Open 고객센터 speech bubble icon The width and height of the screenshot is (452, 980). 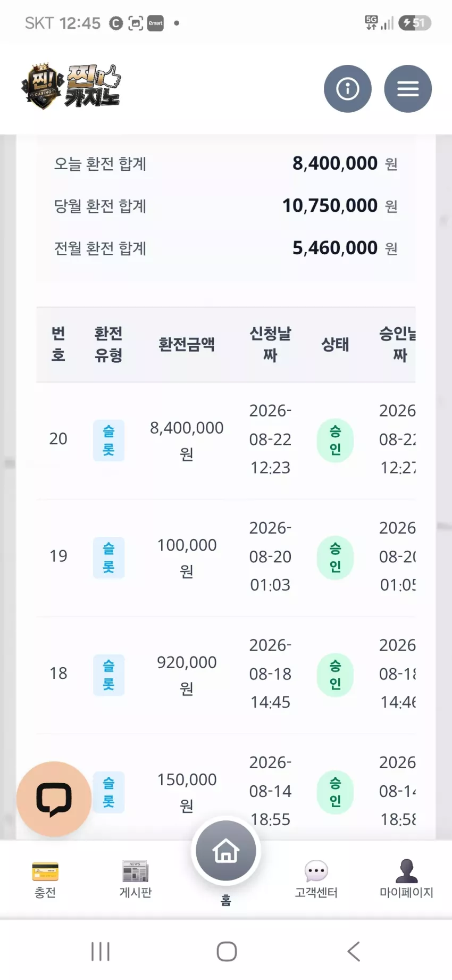[316, 871]
